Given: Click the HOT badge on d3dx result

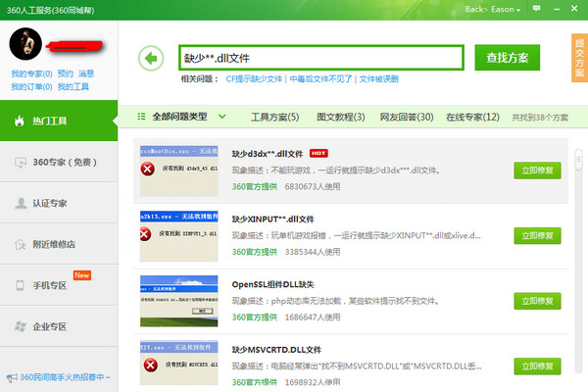Looking at the screenshot, I should click(x=318, y=153).
